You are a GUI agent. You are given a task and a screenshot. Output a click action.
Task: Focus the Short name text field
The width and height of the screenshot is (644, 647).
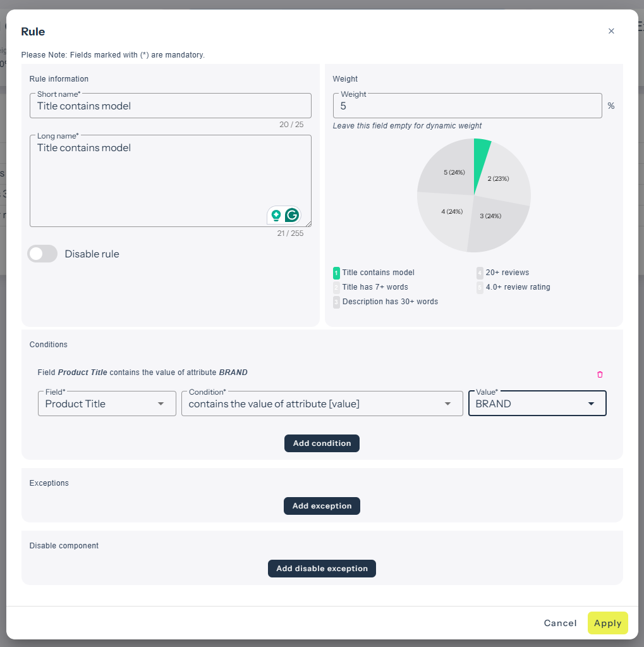tap(170, 106)
